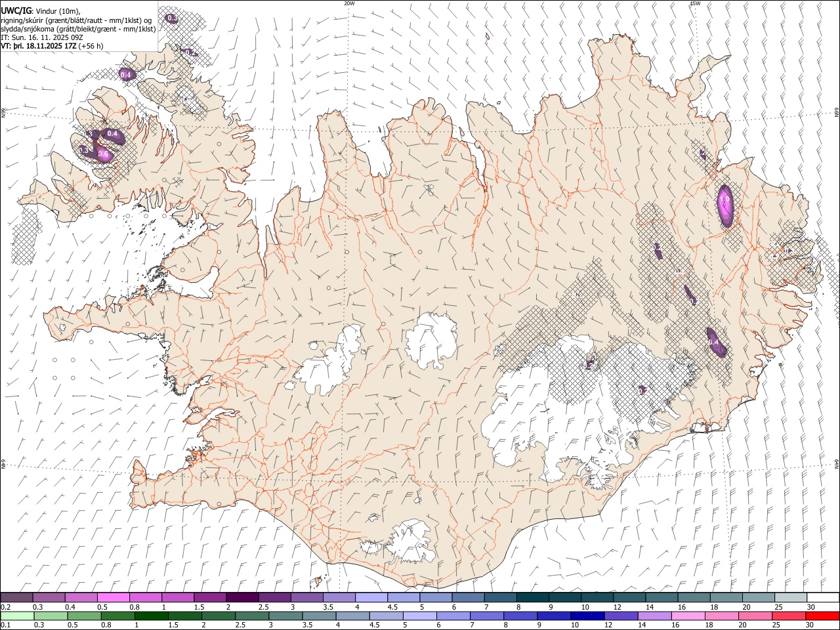Click the 20W longitude label
Image resolution: width=840 pixels, height=630 pixels.
[x=349, y=3]
